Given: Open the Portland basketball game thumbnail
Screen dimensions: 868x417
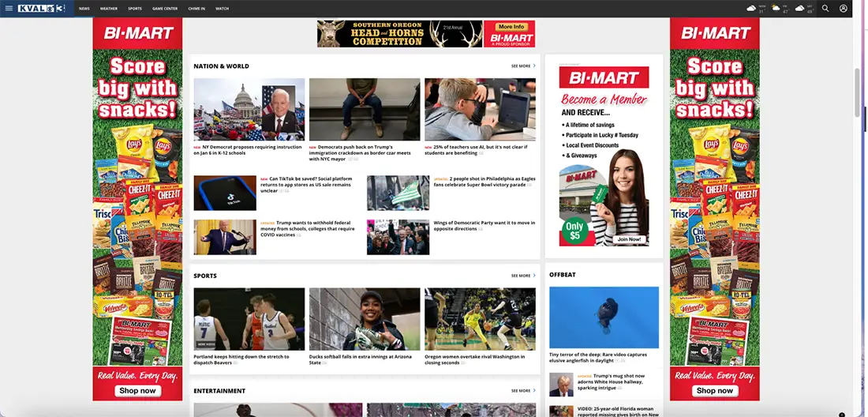Looking at the screenshot, I should tap(249, 319).
